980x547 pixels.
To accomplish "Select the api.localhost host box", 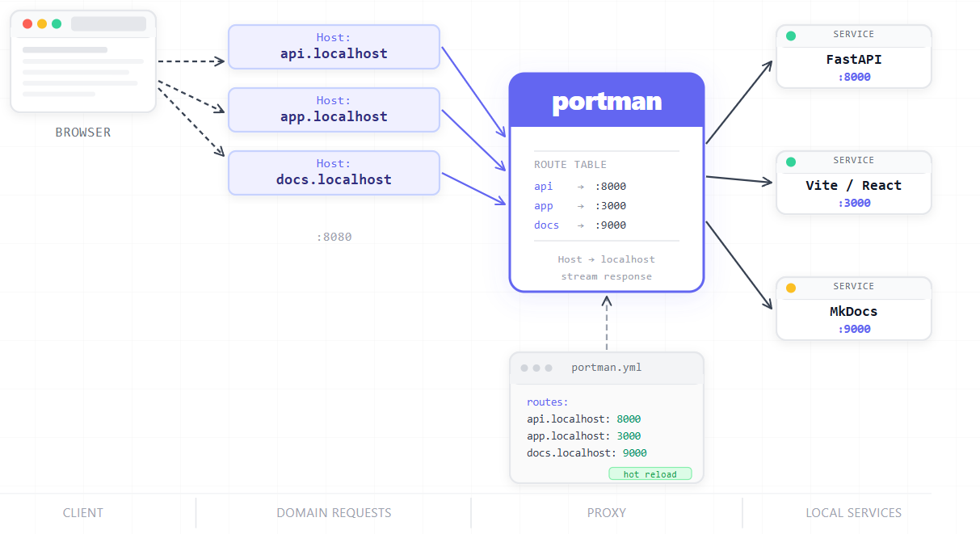I will 334,47.
